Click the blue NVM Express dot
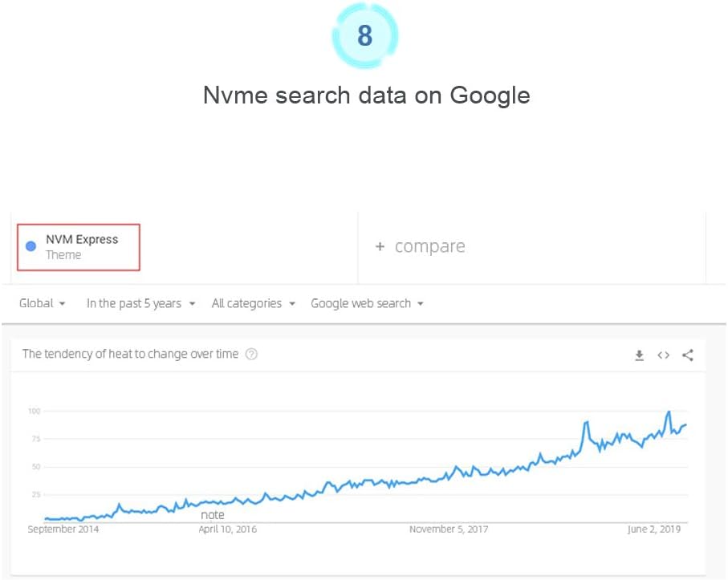728x580 pixels. click(x=31, y=247)
